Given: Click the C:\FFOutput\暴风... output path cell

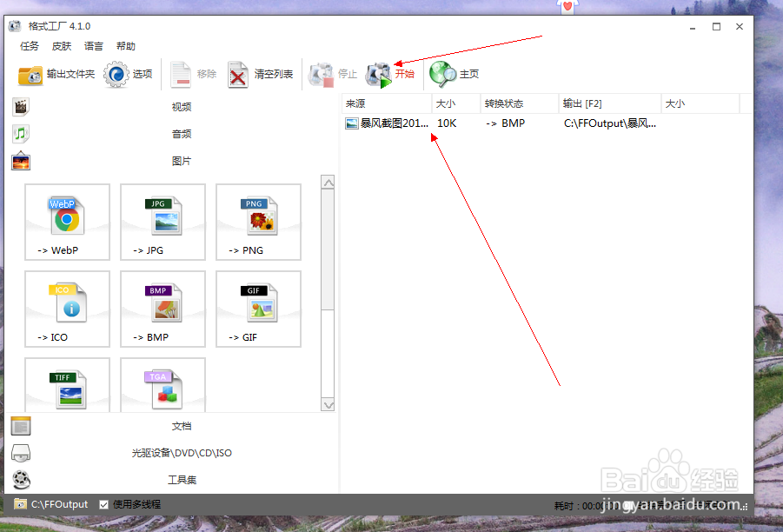Looking at the screenshot, I should tap(610, 123).
